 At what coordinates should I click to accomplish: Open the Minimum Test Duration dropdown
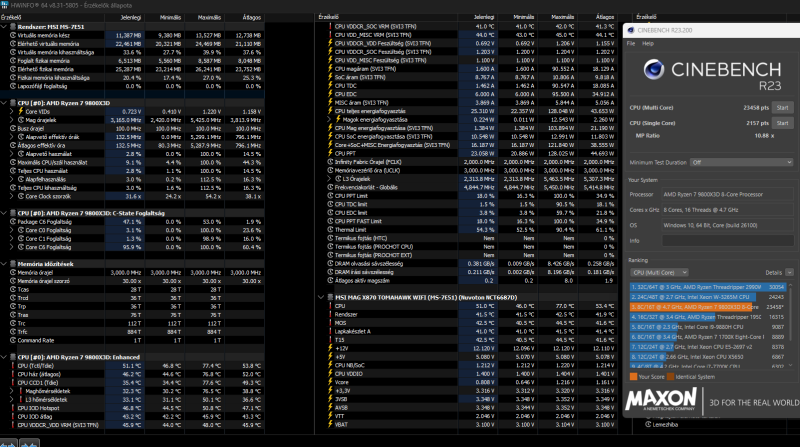742,162
